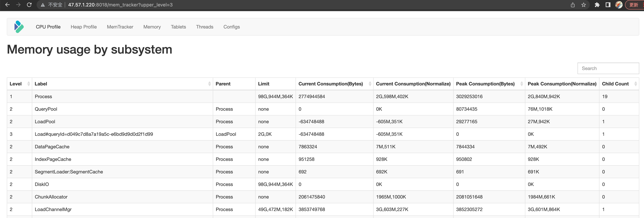Click the share page icon

tap(573, 5)
